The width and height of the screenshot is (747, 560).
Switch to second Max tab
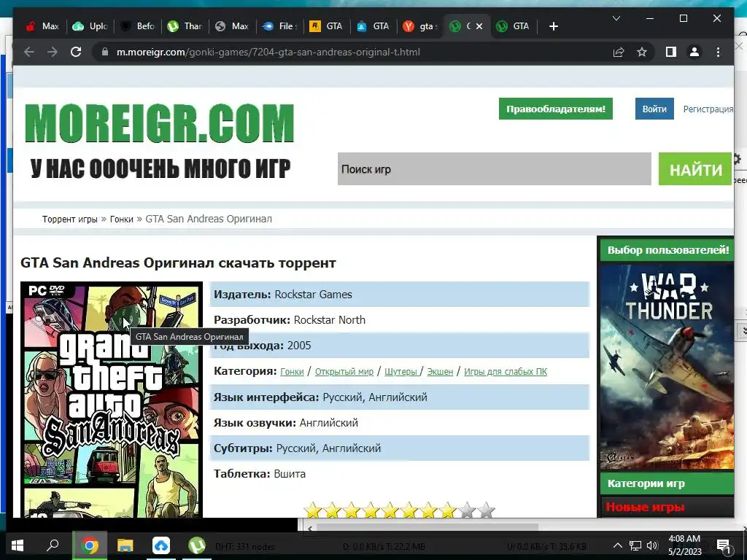(233, 26)
